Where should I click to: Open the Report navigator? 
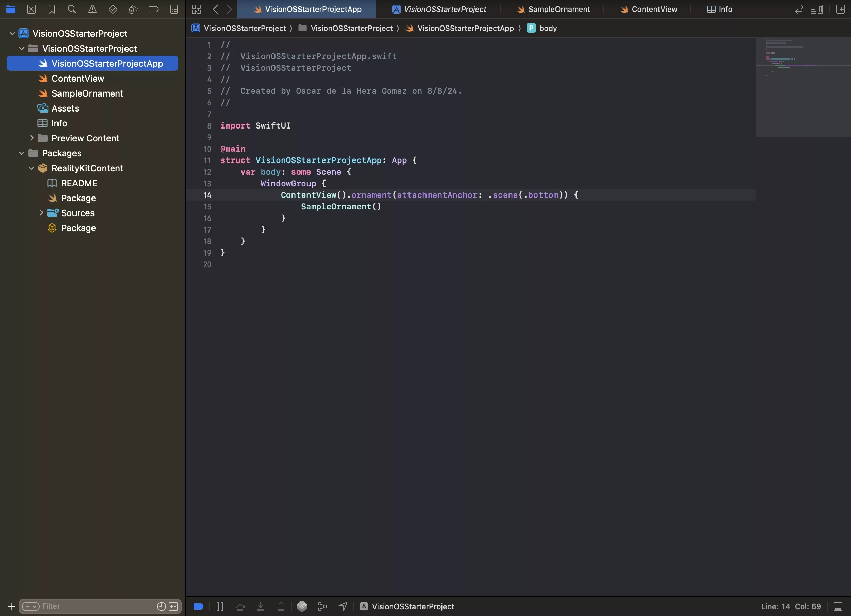[x=174, y=10]
